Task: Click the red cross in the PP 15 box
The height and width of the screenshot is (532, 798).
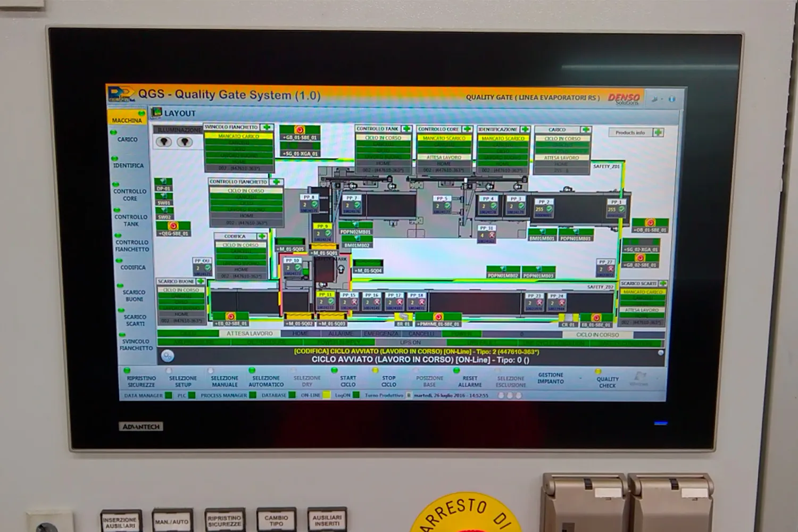Action: click(x=354, y=302)
